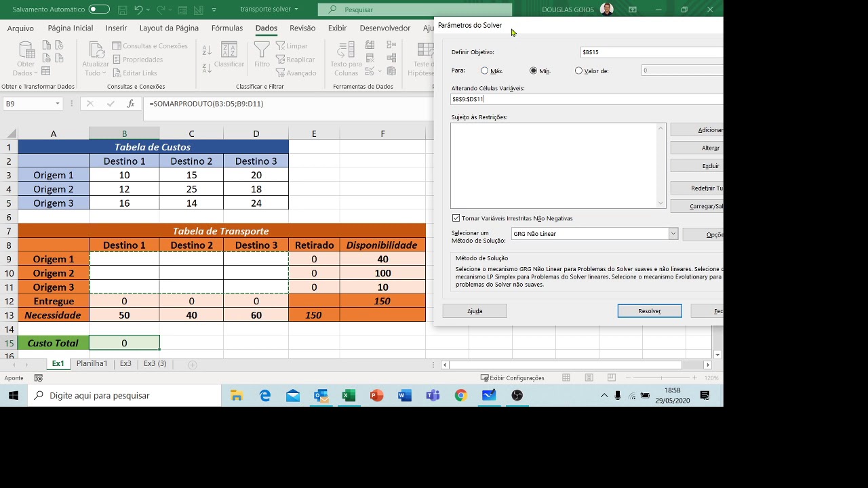This screenshot has height=488, width=868.
Task: Click the Save icon in title bar
Action: pos(123,9)
